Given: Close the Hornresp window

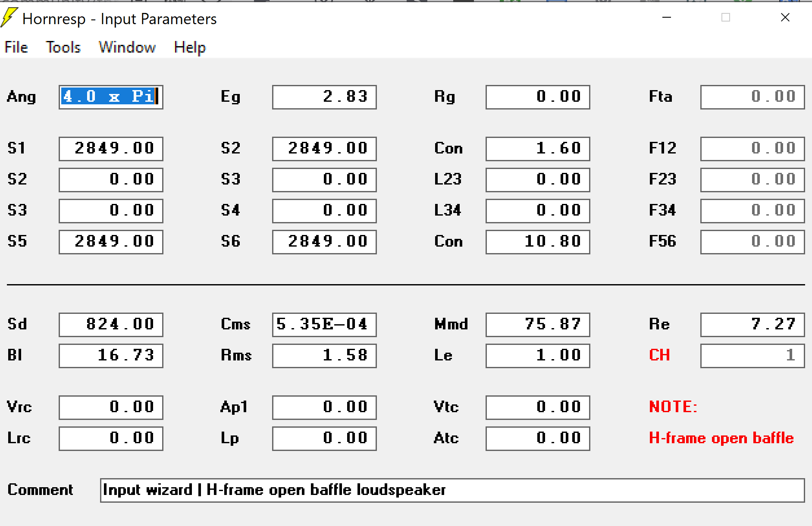Looking at the screenshot, I should (785, 17).
